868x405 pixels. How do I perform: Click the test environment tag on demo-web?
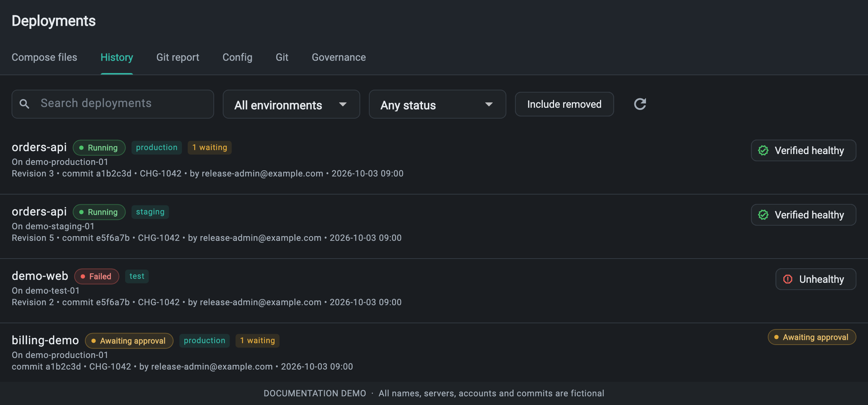coord(137,276)
